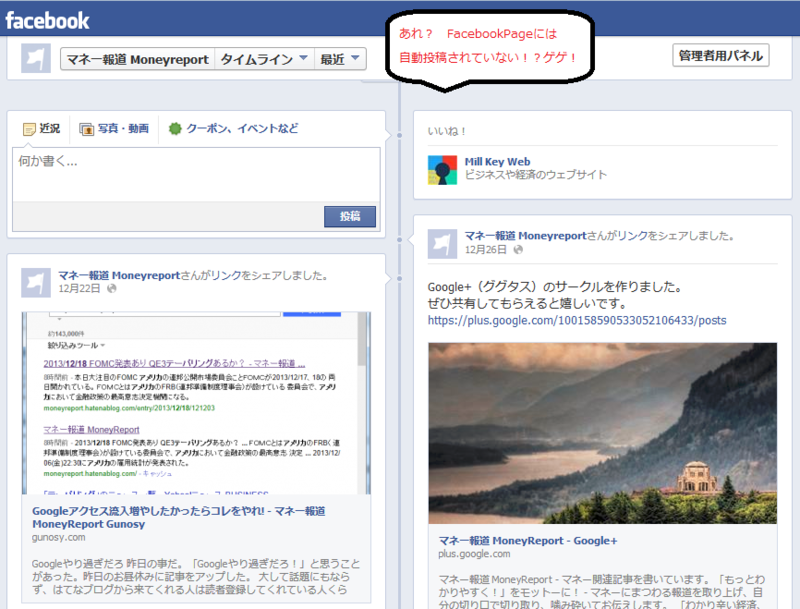Click Googleやり過ぎだろ description text

tap(196, 577)
